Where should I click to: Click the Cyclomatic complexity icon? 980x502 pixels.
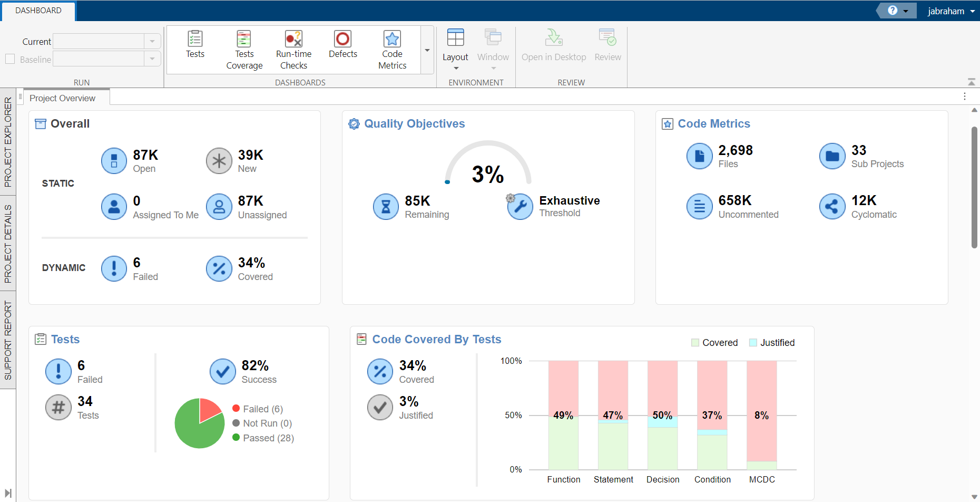(832, 207)
